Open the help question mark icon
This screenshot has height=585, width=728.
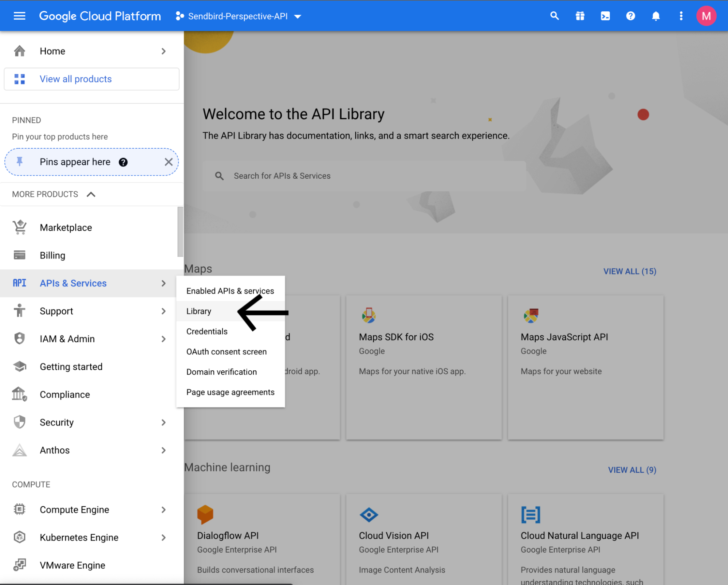630,16
